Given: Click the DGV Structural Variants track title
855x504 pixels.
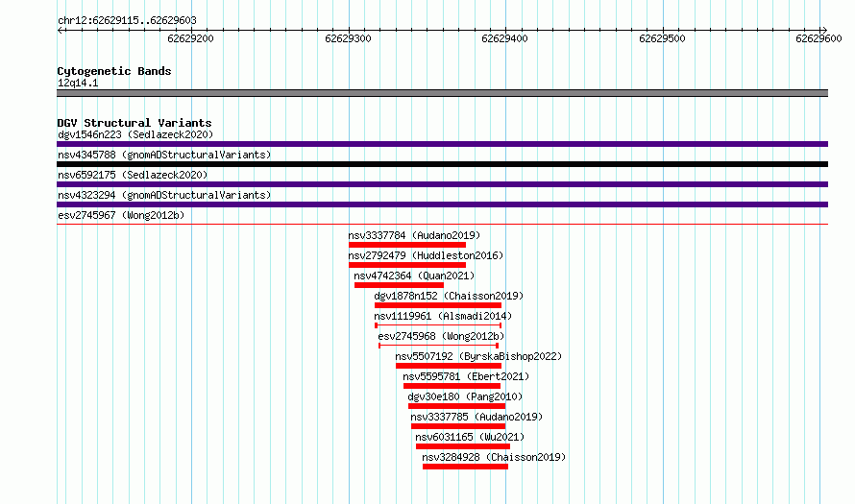Looking at the screenshot, I should click(x=134, y=123).
